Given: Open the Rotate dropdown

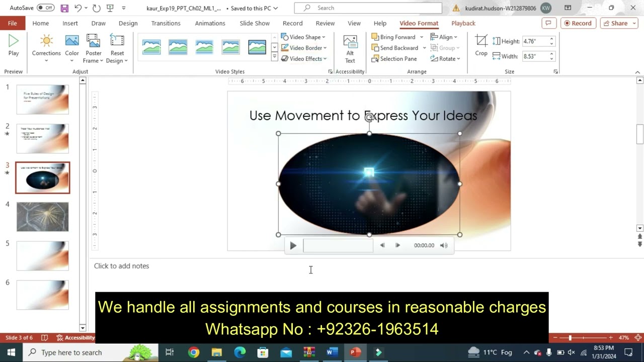Looking at the screenshot, I should pos(445,59).
